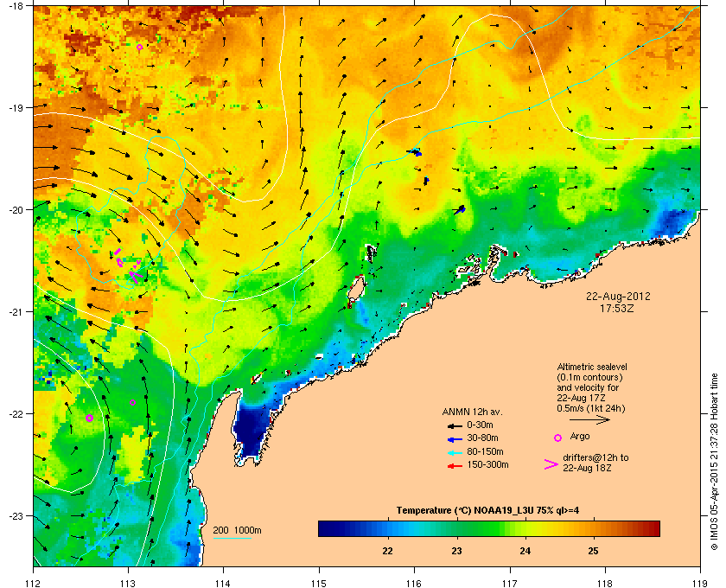Screen dimensions: 726x588
Task: Click the black 0-30m legend arrow
Action: [x=455, y=425]
